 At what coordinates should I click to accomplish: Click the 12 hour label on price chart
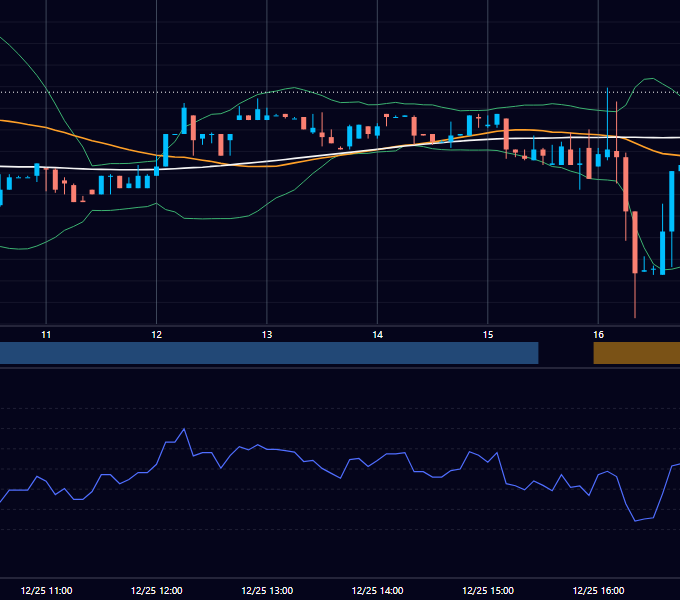click(157, 335)
